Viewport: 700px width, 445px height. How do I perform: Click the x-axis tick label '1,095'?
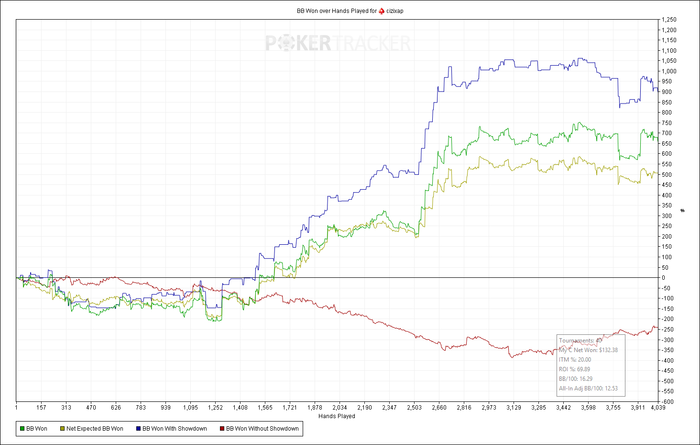coord(191,408)
